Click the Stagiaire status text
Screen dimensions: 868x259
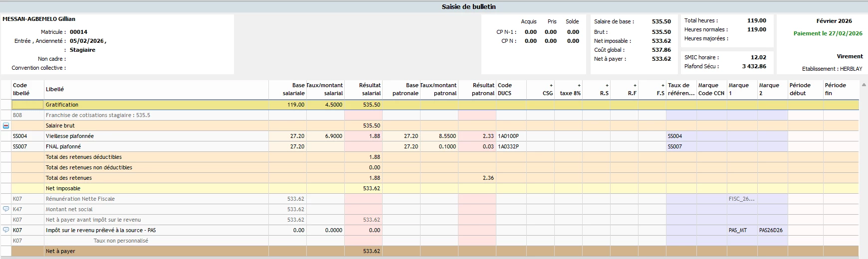click(82, 50)
